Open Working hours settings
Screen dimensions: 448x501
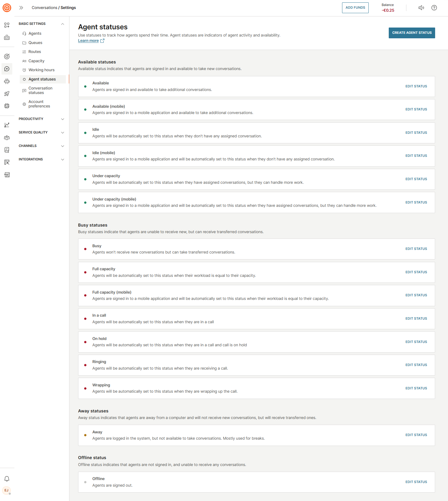coord(41,70)
